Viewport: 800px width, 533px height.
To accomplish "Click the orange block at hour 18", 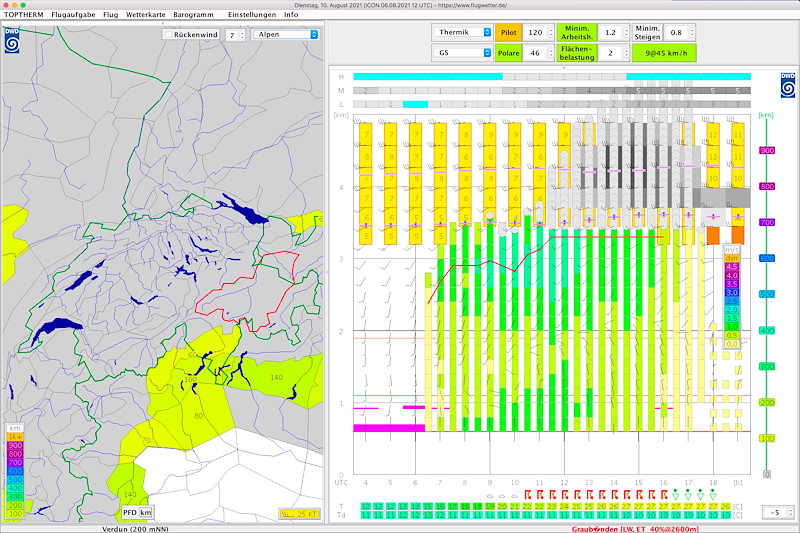I will click(713, 235).
